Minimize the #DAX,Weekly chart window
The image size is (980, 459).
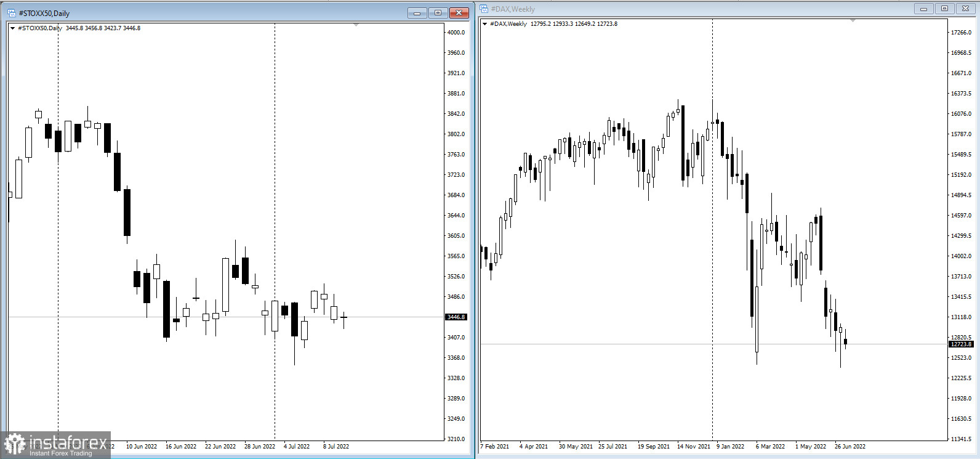pyautogui.click(x=923, y=9)
